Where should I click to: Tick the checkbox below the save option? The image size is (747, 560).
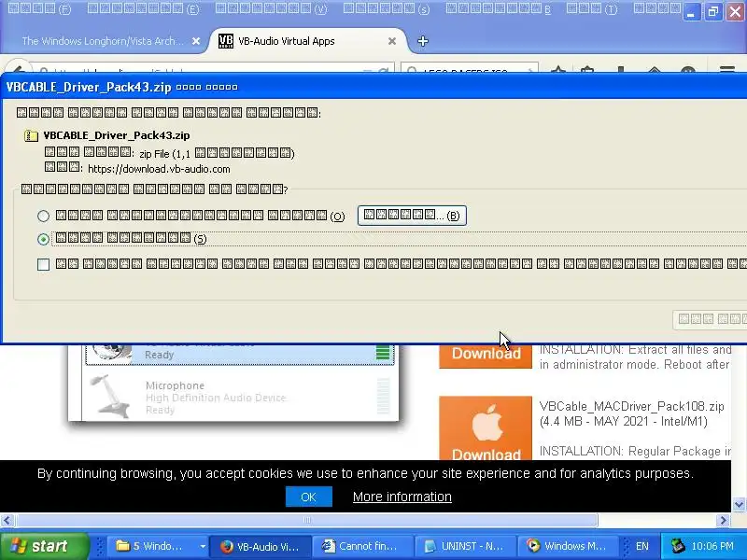click(x=43, y=264)
